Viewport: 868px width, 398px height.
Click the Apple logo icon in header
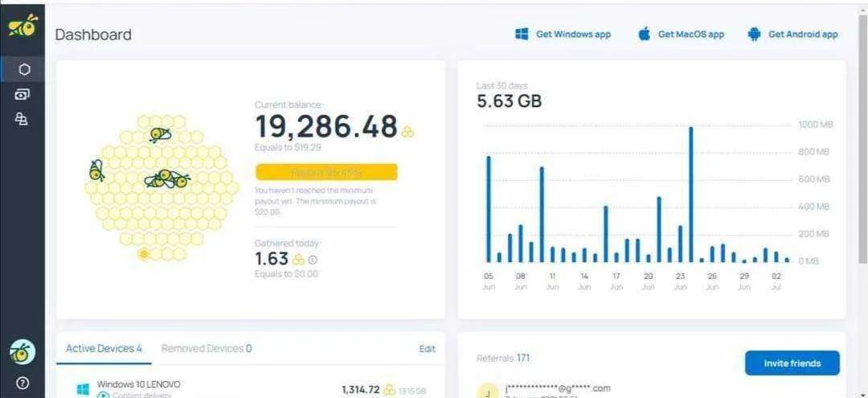coord(644,34)
